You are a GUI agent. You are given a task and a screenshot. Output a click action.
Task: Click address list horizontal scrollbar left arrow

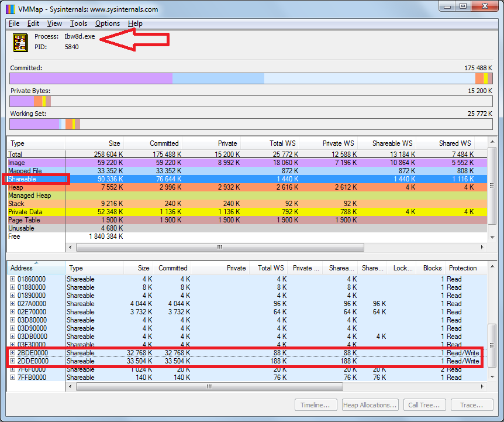click(70, 386)
